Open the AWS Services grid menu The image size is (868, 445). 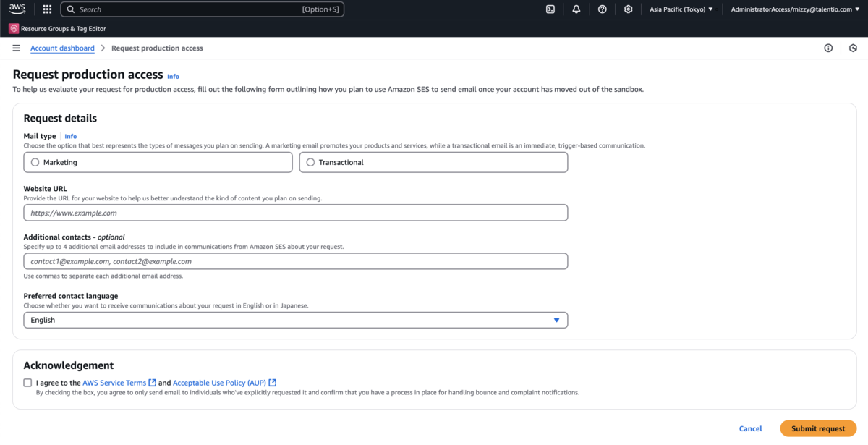pos(47,9)
